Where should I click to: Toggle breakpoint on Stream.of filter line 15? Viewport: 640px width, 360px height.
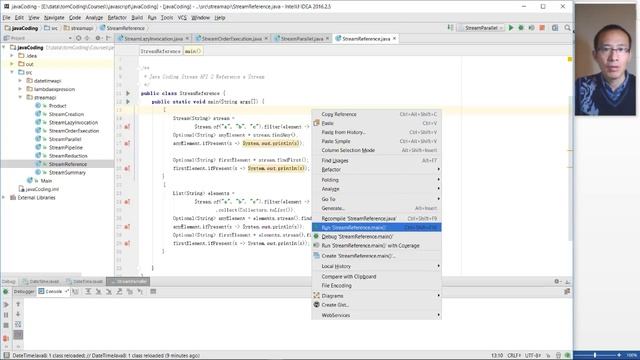tap(127, 127)
